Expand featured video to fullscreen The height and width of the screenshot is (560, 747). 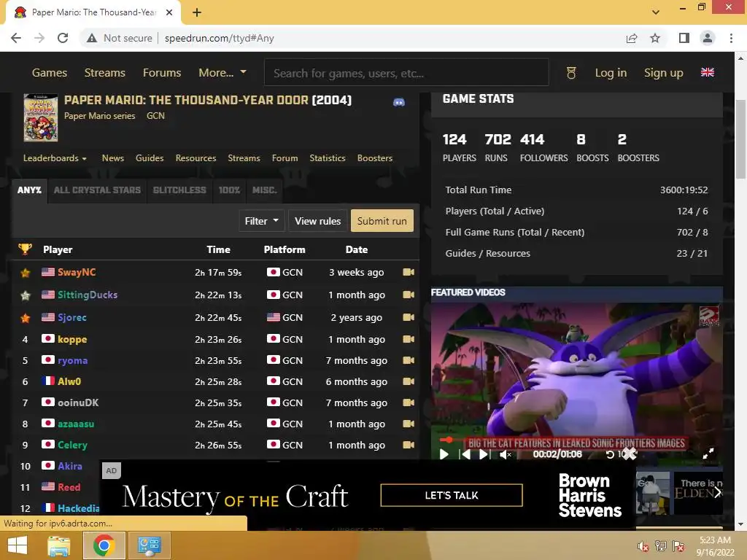tap(708, 454)
